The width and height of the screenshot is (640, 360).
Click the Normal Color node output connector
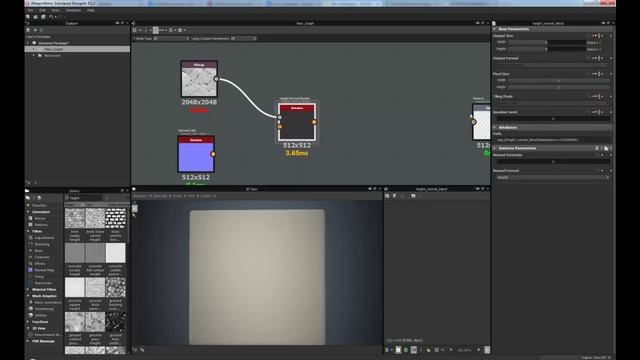(213, 154)
